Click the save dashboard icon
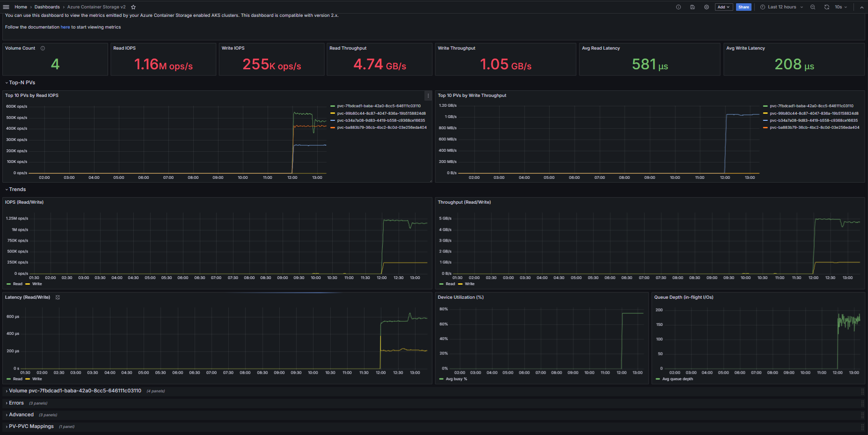 (692, 7)
